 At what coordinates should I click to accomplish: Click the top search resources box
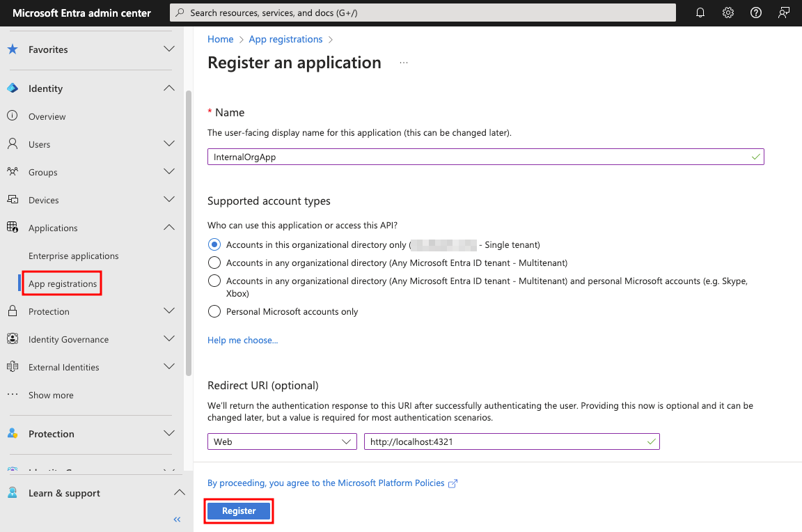point(423,13)
